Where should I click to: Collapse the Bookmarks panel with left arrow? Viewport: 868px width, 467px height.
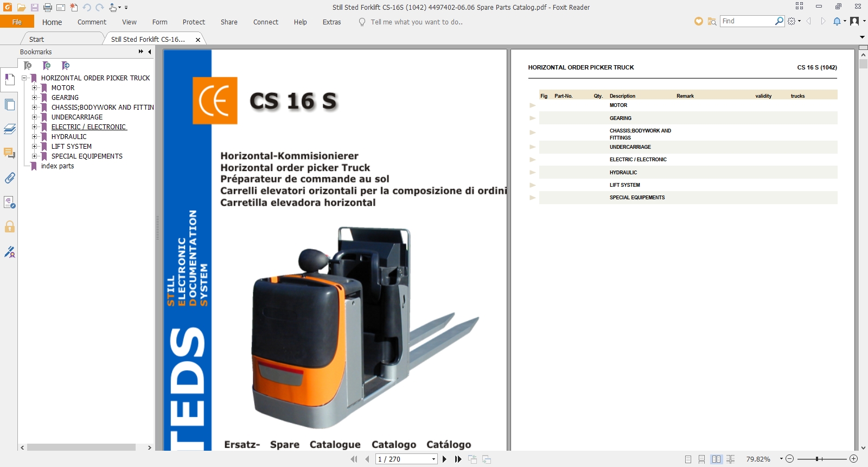click(149, 52)
